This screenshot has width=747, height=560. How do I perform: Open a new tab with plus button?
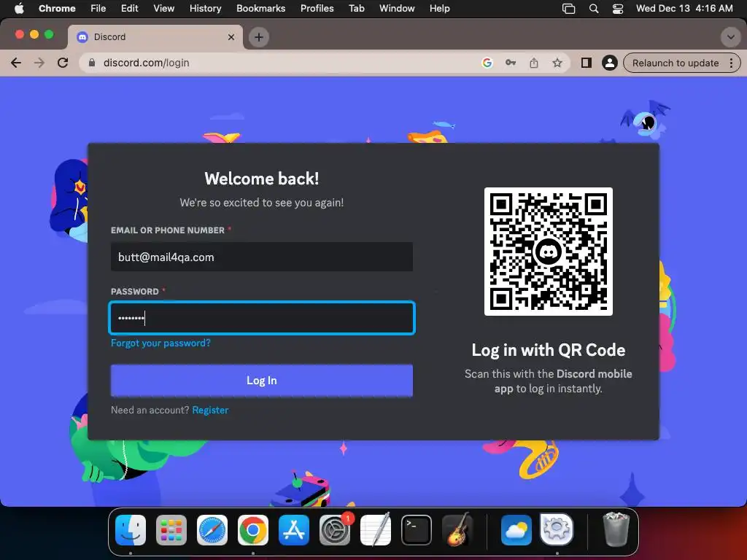pyautogui.click(x=259, y=37)
